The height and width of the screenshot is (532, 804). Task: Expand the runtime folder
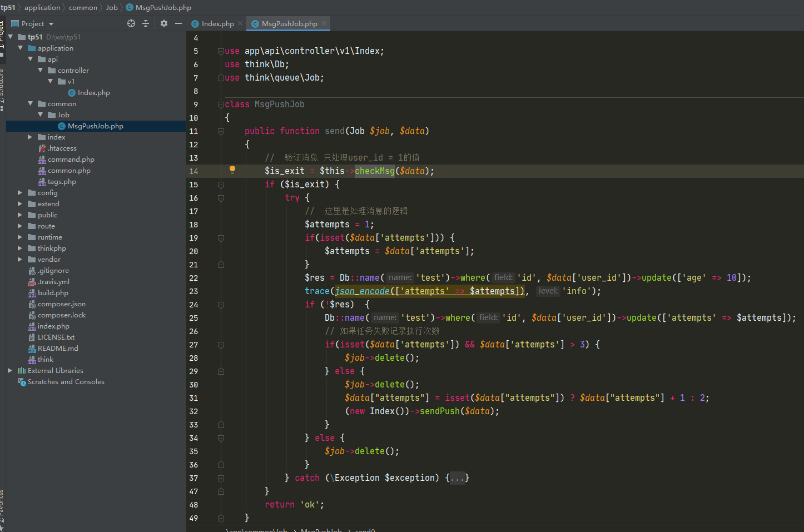click(x=21, y=237)
